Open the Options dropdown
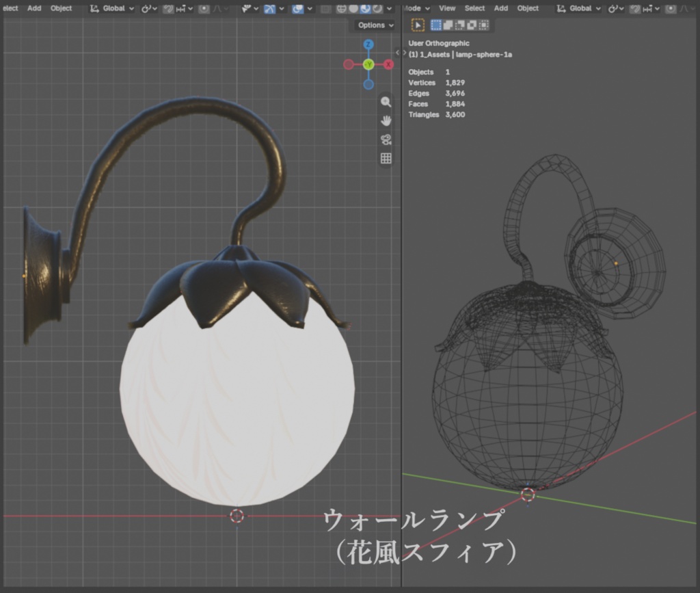700x593 pixels. coord(375,25)
